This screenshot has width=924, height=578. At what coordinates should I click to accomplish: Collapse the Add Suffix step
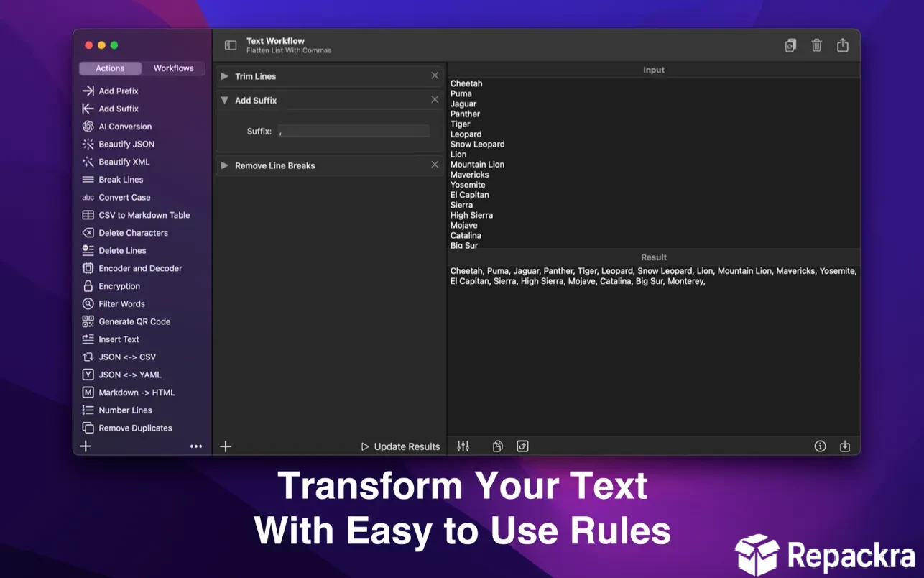[x=225, y=101]
